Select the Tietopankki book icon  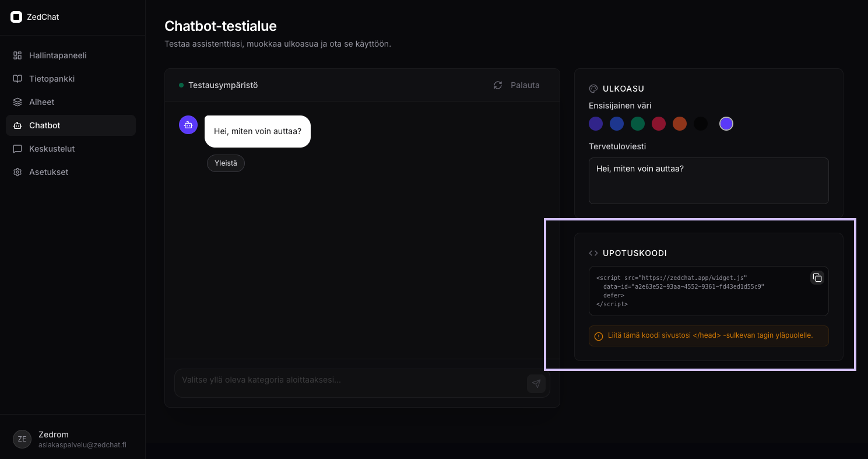[x=17, y=79]
